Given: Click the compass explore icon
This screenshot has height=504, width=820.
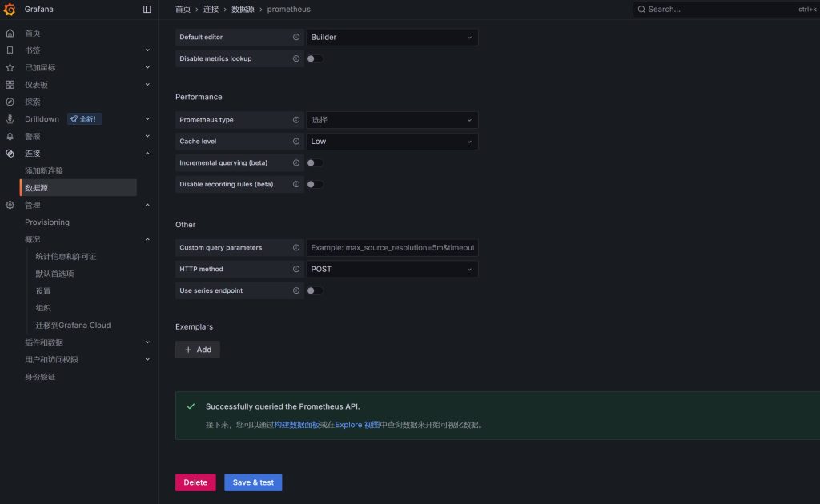Looking at the screenshot, I should point(10,102).
